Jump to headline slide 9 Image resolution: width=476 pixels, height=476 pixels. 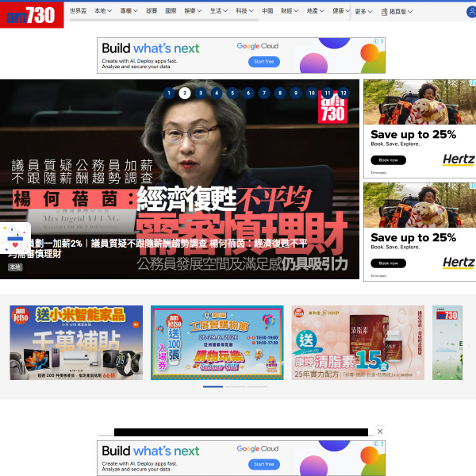pyautogui.click(x=296, y=93)
